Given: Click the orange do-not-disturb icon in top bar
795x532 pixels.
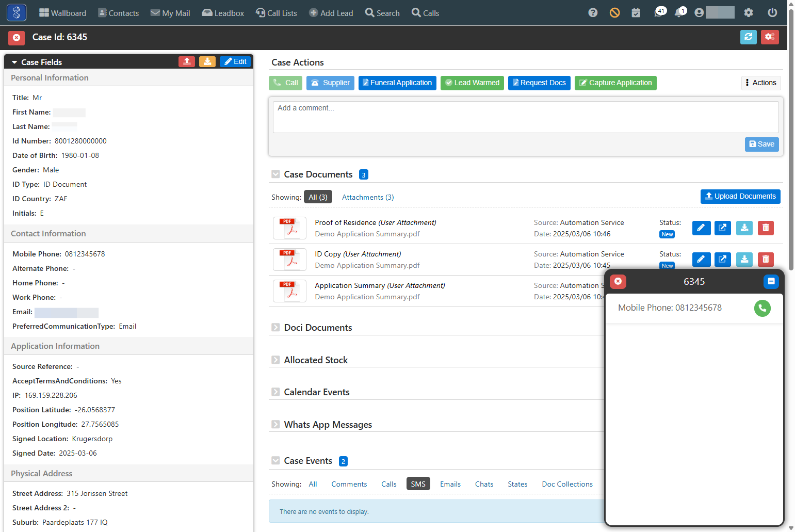Looking at the screenshot, I should point(614,13).
